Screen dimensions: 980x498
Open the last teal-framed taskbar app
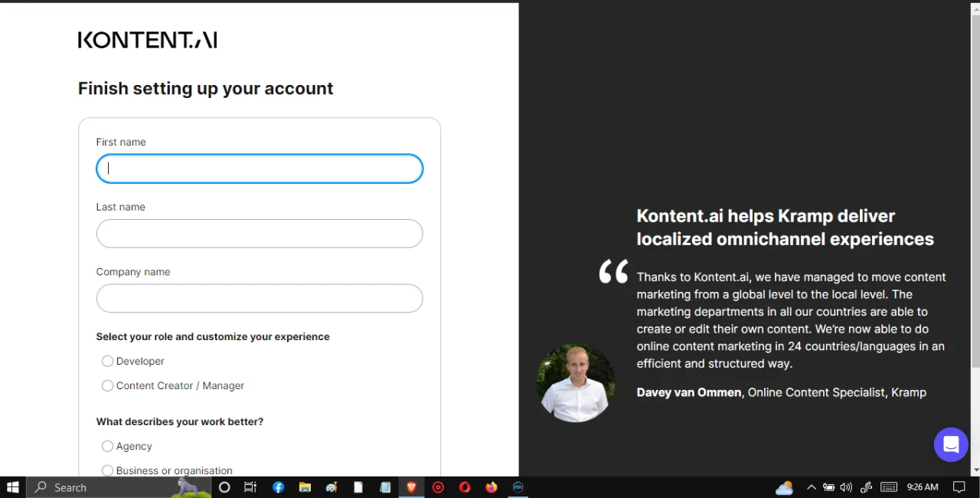pos(518,487)
